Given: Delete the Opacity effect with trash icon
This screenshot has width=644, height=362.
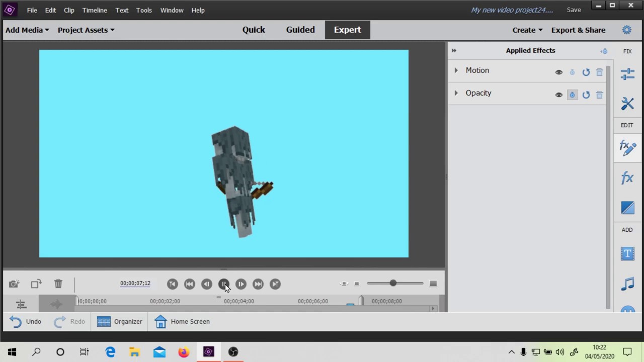Looking at the screenshot, I should (599, 95).
